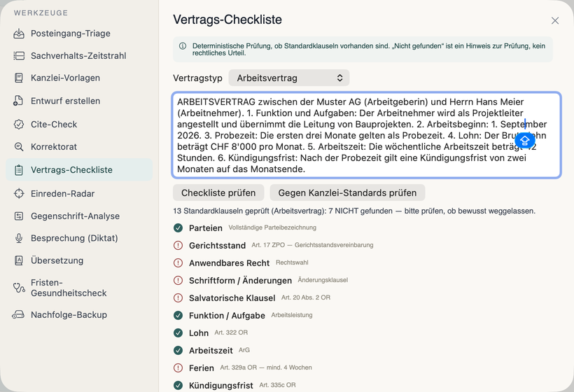Click the warning icon beside Gerichtsstand
The width and height of the screenshot is (574, 392).
(178, 246)
